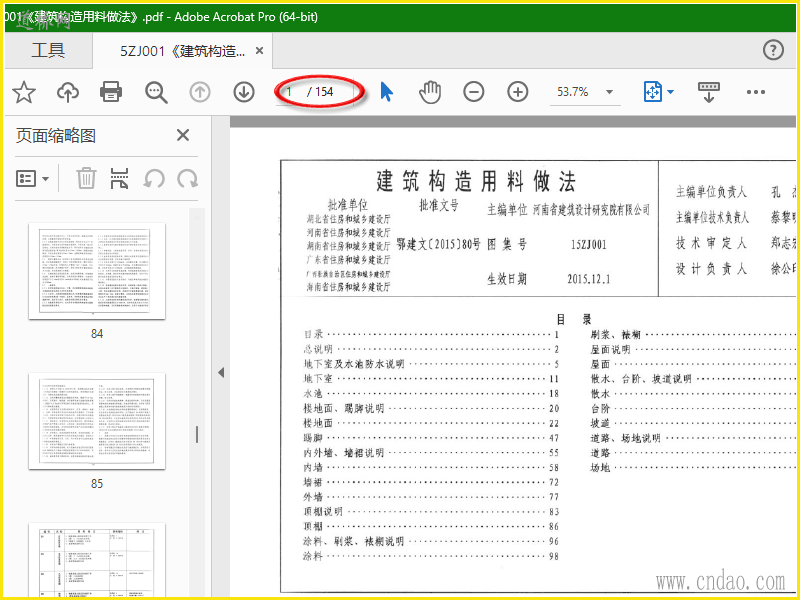Click the 建筑构造用料做法 page title
The image size is (800, 600).
click(x=476, y=182)
